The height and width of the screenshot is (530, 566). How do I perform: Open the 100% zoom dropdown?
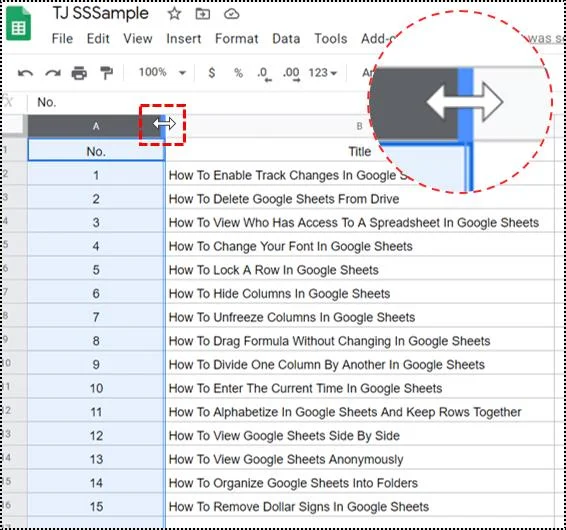coord(162,73)
